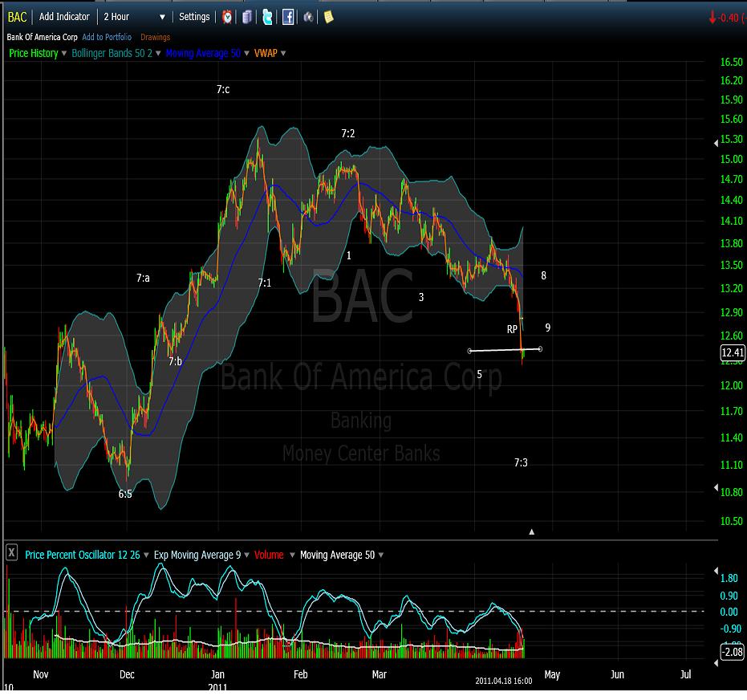Click the axis marker triangle beside 10.80
747x700 pixels.
pyautogui.click(x=716, y=487)
